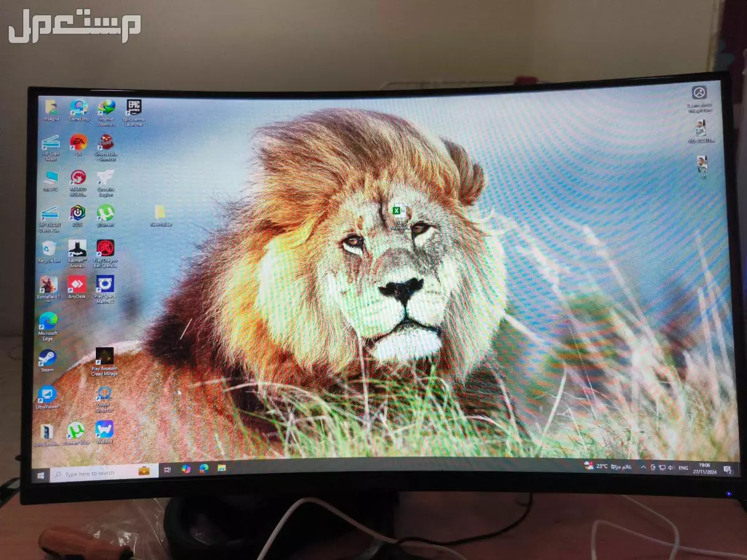
Task: Click Learn about this picture icon
Action: [699, 98]
